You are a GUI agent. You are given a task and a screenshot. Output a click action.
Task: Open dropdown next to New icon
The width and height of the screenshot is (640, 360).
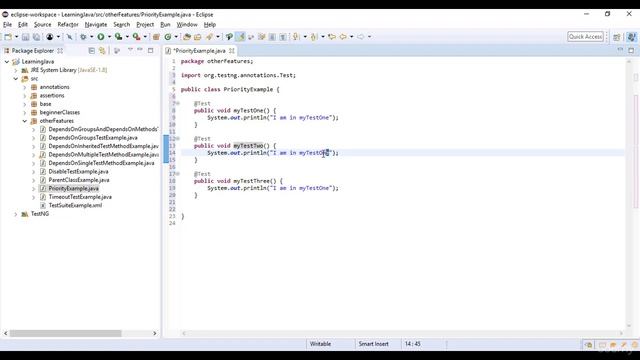pos(16,37)
